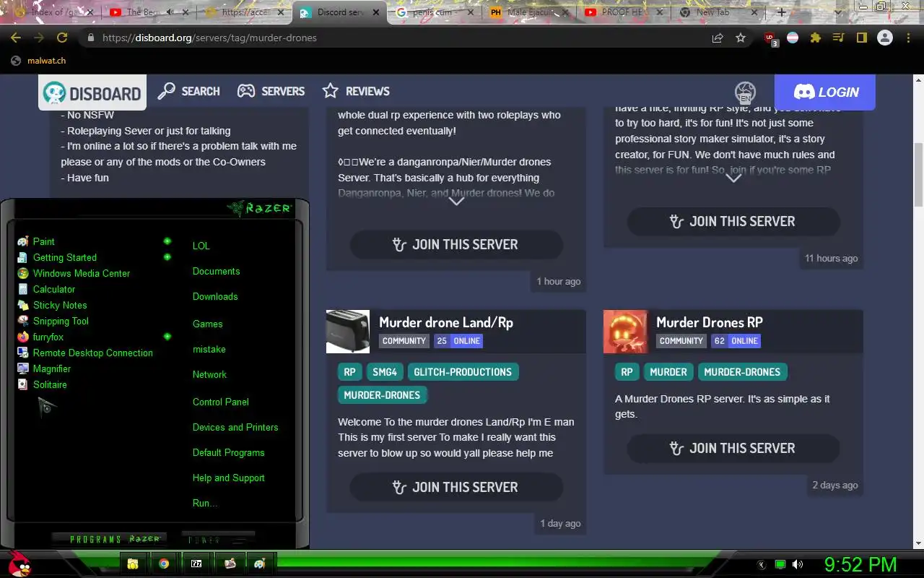Open Murder Drones RP server title
The width and height of the screenshot is (924, 578).
pos(710,322)
